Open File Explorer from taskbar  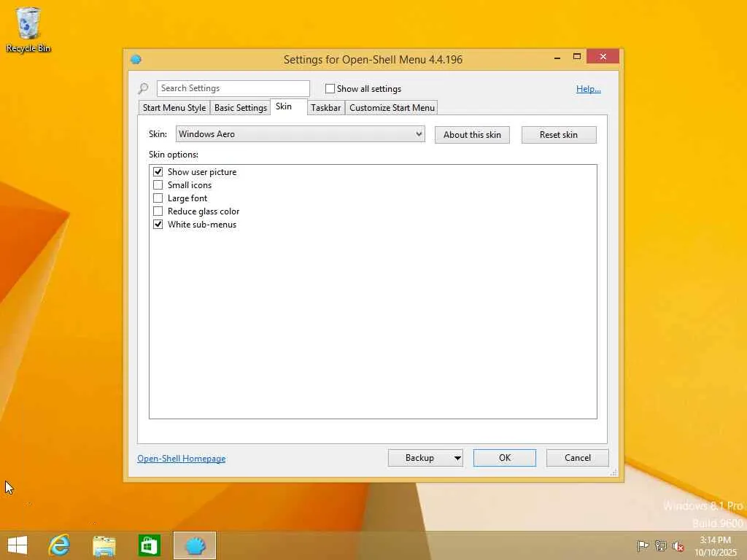point(104,545)
